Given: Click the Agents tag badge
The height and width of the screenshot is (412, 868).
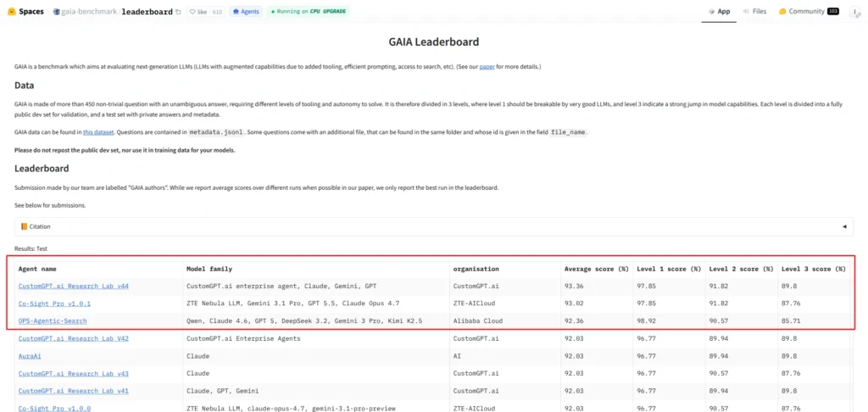Looking at the screenshot, I should 246,12.
